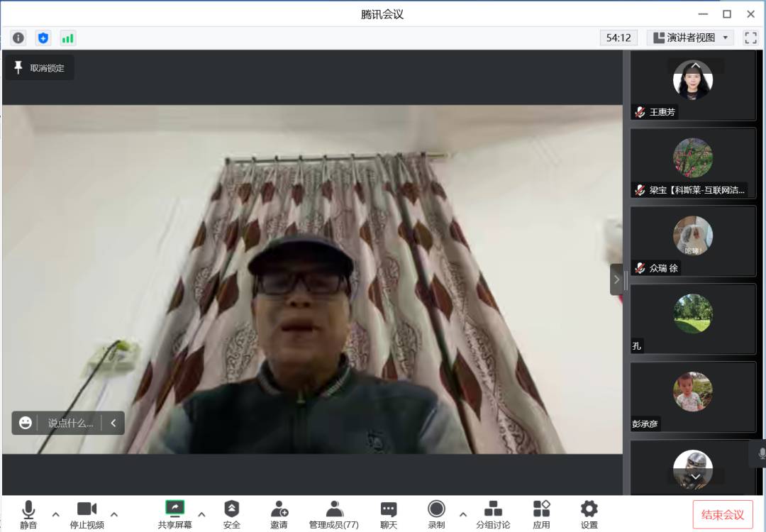Open 分组讨论 breakout rooms
Screen dimensions: 766x532
(493, 514)
